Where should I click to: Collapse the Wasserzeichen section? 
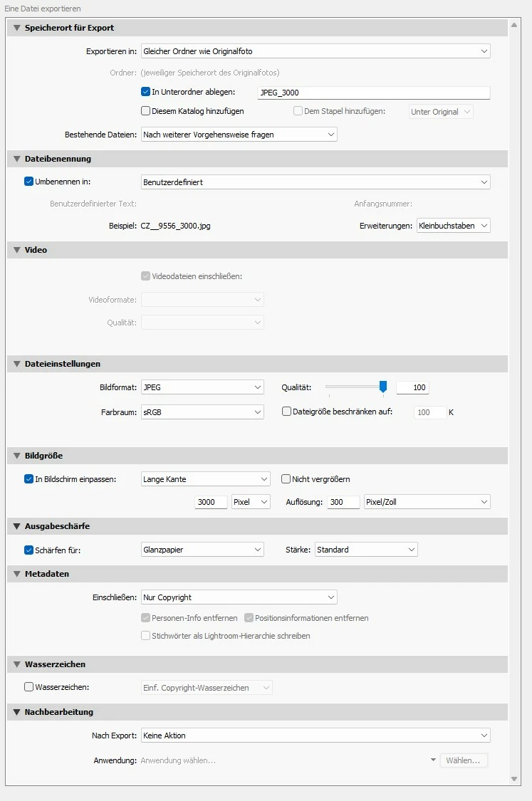pos(17,664)
